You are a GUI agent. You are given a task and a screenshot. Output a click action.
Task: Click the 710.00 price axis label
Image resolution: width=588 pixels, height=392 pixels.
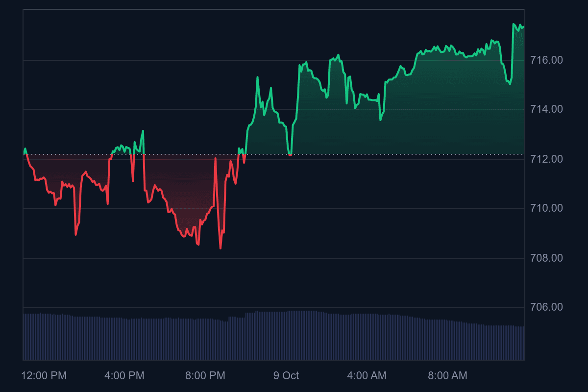[x=546, y=208]
